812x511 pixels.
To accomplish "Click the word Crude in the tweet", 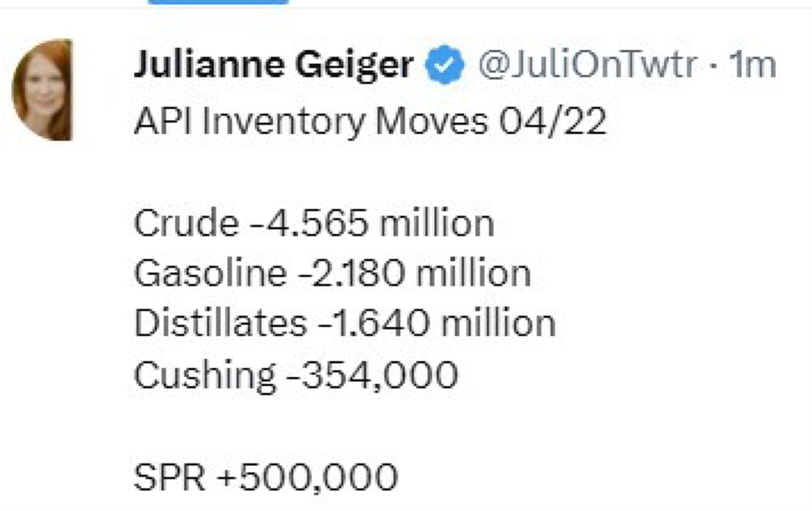I will (x=186, y=223).
